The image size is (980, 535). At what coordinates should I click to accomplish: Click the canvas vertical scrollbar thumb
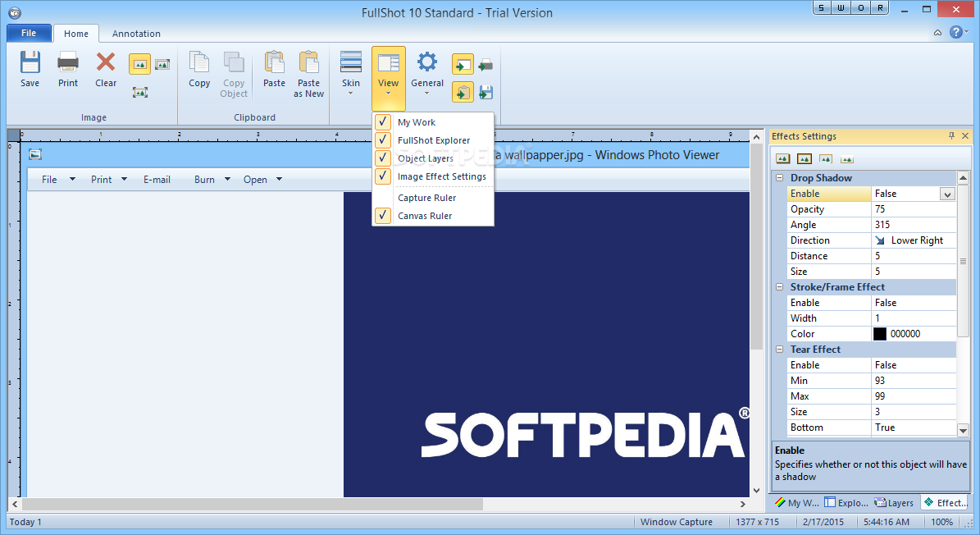coord(756,247)
